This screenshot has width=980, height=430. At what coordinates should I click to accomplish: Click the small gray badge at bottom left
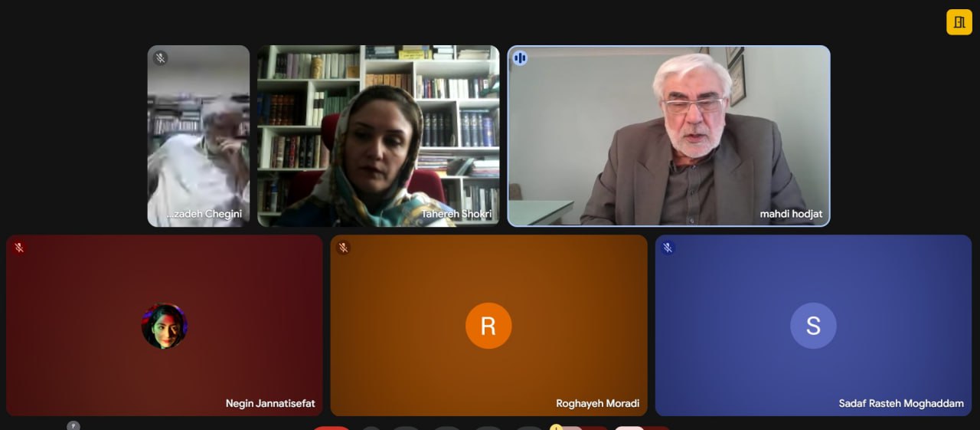[73, 425]
